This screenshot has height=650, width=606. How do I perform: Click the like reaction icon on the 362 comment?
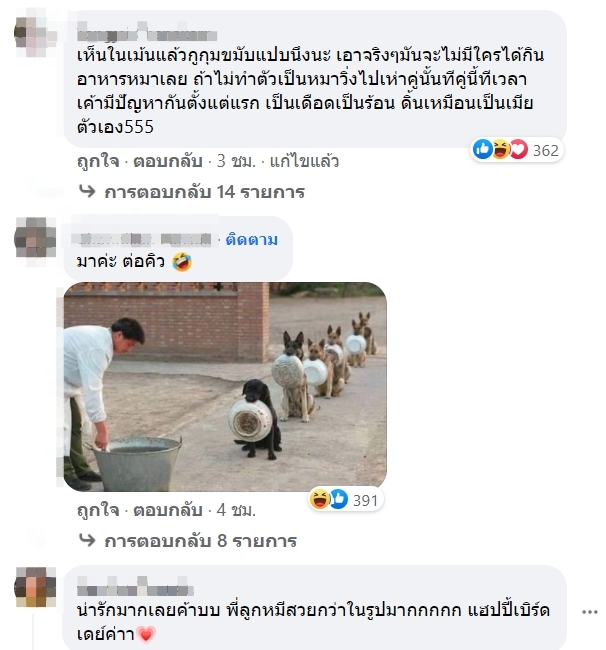[483, 149]
